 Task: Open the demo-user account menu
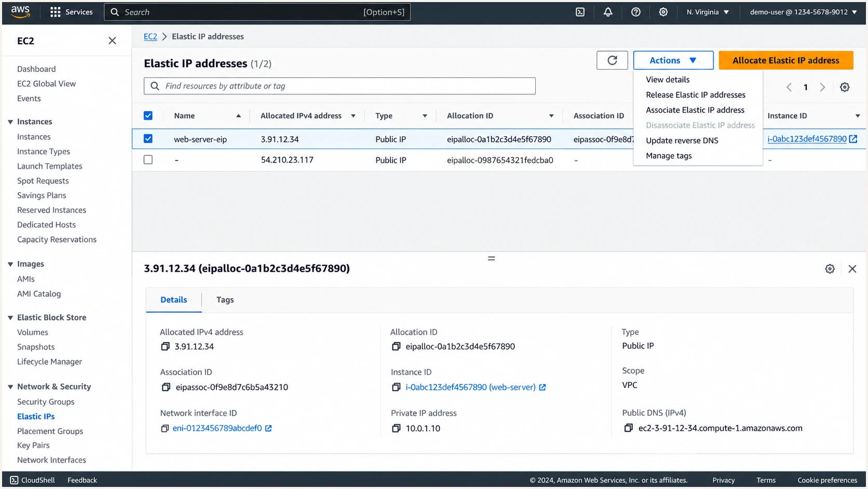(803, 12)
